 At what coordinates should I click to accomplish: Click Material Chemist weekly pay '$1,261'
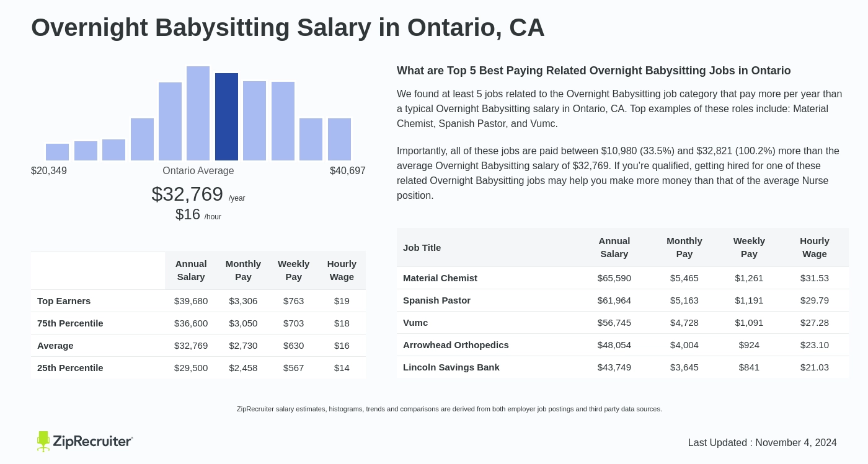[x=749, y=278]
